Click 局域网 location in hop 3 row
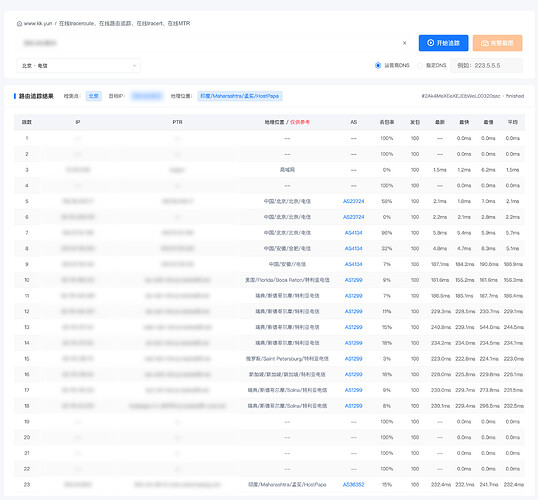This screenshot has width=538, height=500. 287,170
